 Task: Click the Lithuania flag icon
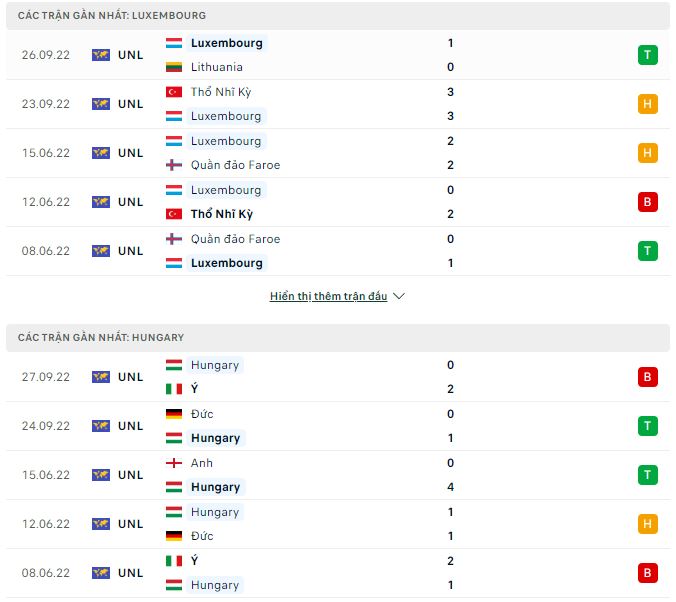point(174,67)
